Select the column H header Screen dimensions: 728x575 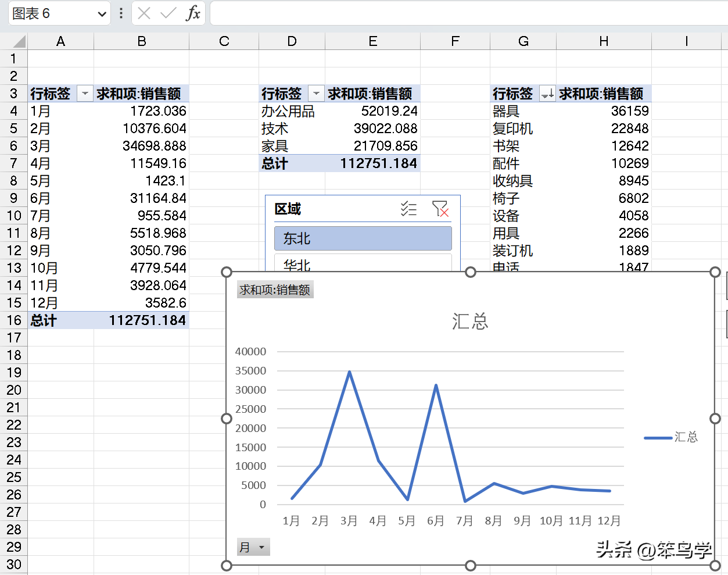(x=604, y=41)
